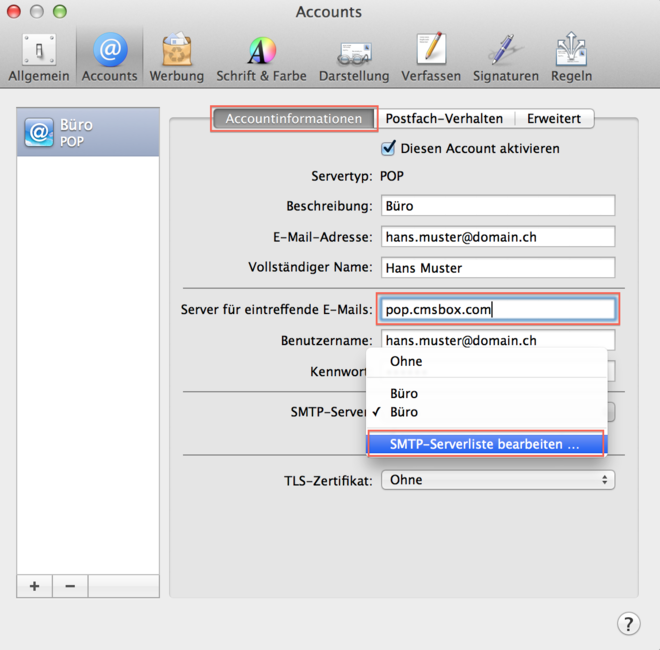
Task: Click the minus button to remove account
Action: pos(70,586)
